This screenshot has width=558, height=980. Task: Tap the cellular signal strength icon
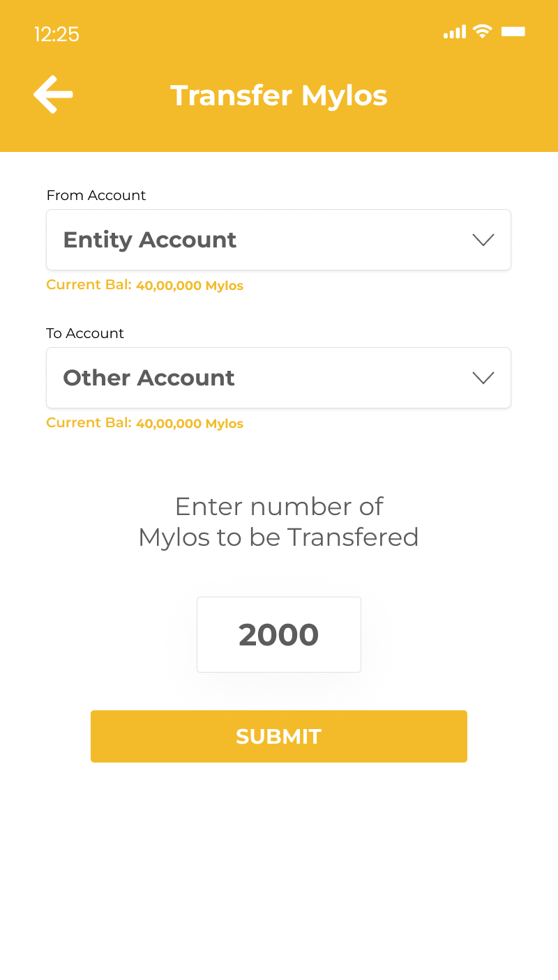(x=454, y=32)
